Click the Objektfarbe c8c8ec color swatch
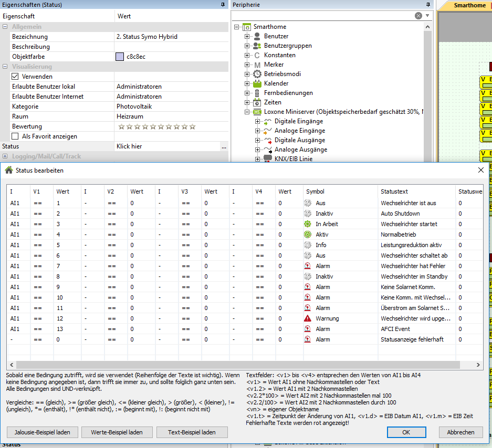The height and width of the screenshot is (448, 492). [120, 57]
